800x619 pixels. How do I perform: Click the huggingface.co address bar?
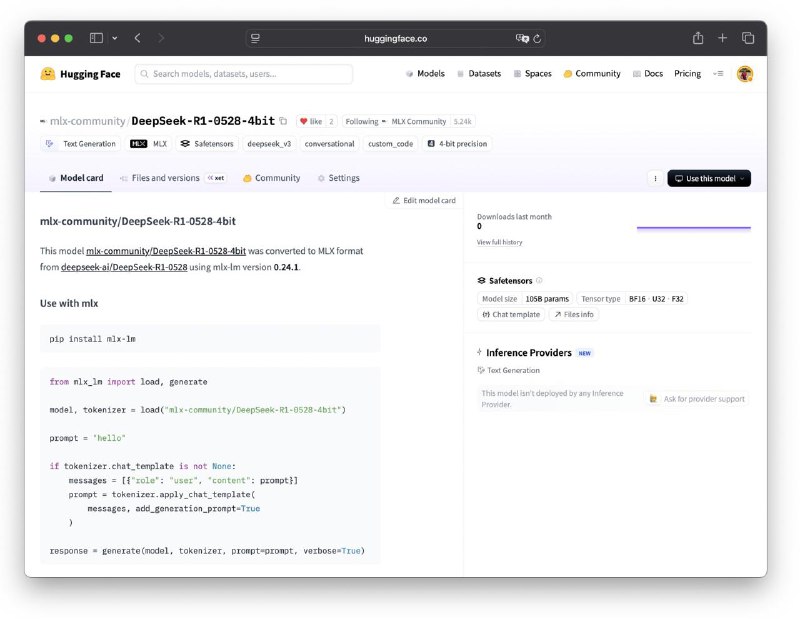coord(395,38)
